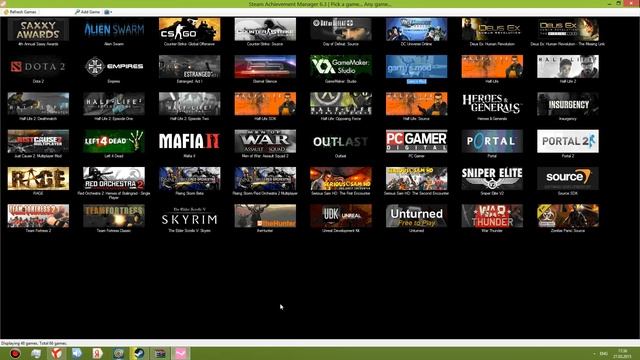This screenshot has height=360, width=640.
Task: Open Steam from the Windows taskbar
Action: 139,353
